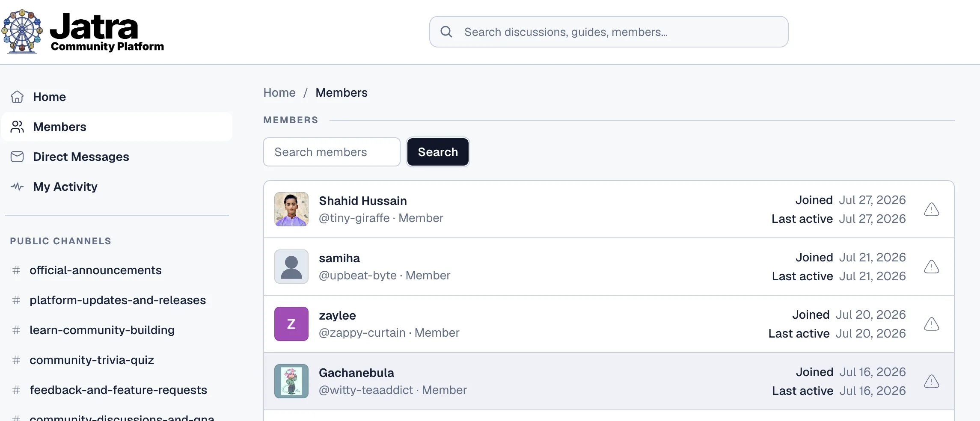Open official-announcements channel
The height and width of the screenshot is (421, 980).
(95, 270)
